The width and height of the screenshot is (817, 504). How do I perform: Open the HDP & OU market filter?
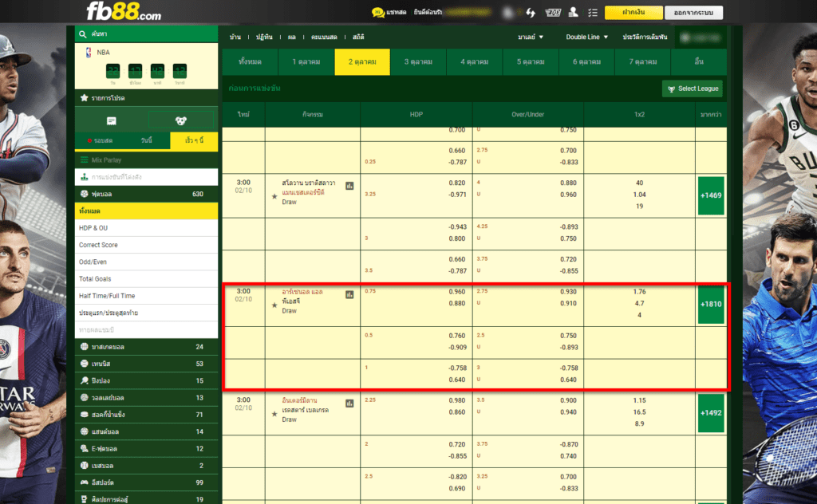147,228
